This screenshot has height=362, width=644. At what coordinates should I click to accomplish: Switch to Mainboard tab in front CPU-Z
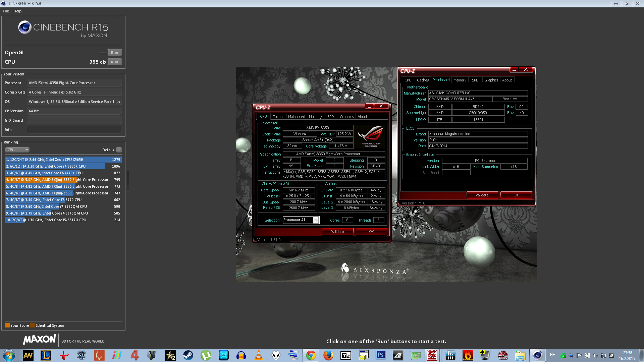click(x=297, y=117)
